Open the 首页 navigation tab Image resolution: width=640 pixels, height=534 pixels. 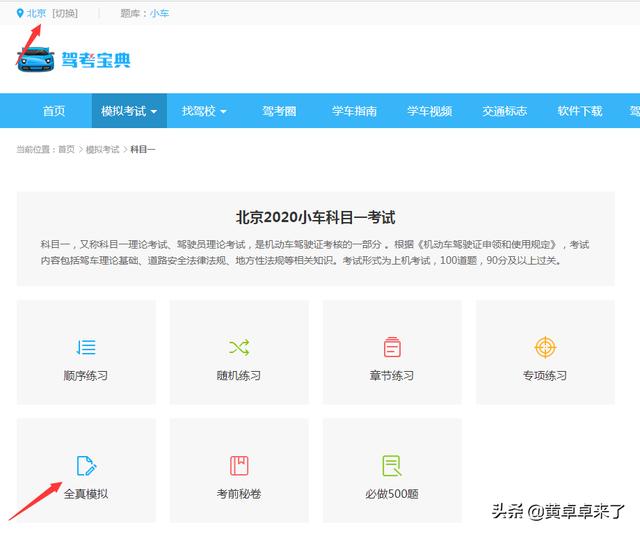[x=54, y=111]
